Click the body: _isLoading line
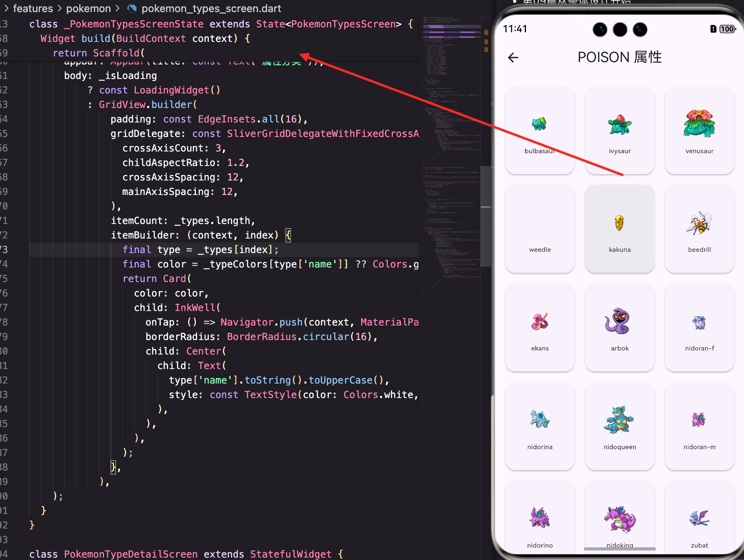 (x=110, y=75)
